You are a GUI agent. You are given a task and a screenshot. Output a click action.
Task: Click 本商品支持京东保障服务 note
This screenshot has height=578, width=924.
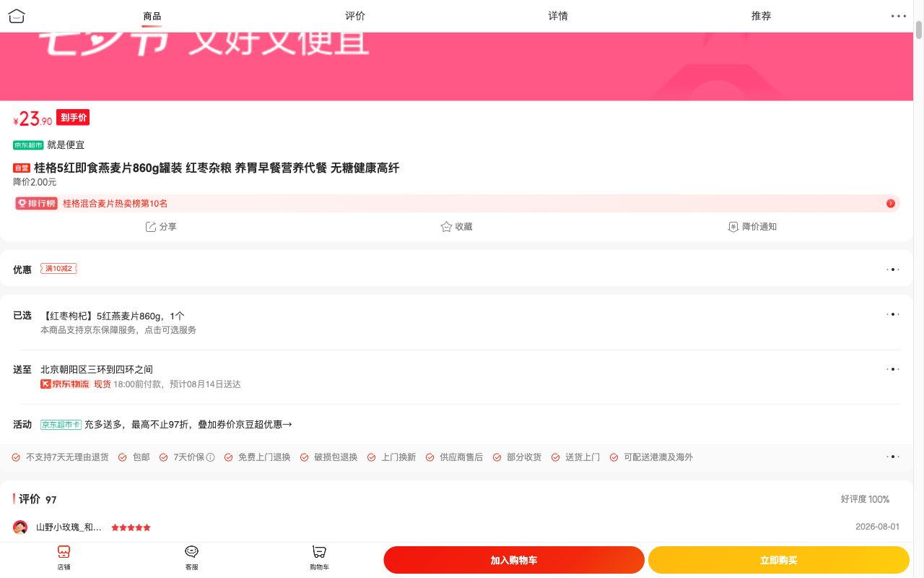pyautogui.click(x=118, y=330)
